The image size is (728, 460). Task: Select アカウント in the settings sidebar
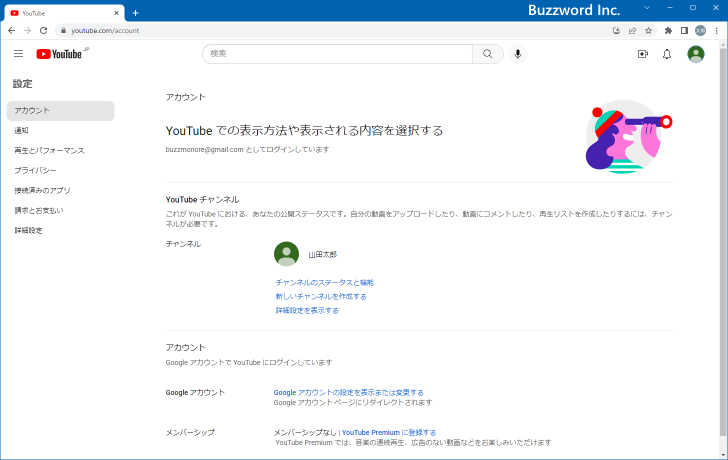coord(60,111)
